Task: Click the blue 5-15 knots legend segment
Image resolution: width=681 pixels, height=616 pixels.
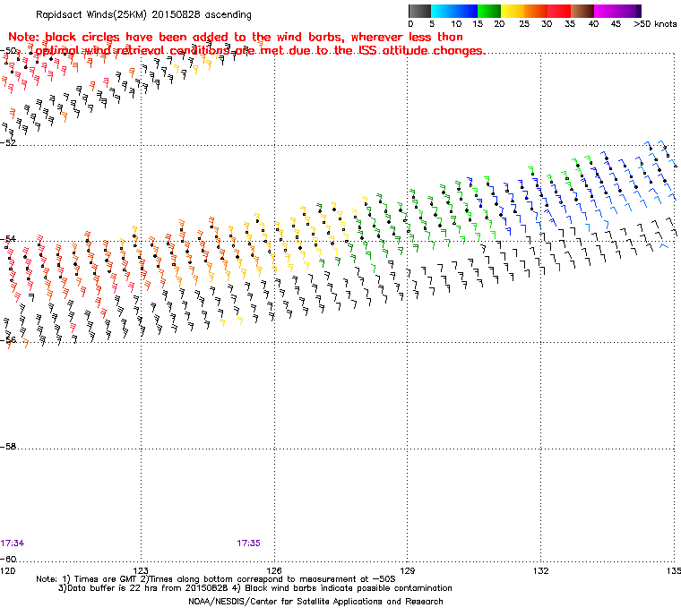Action: tap(454, 11)
